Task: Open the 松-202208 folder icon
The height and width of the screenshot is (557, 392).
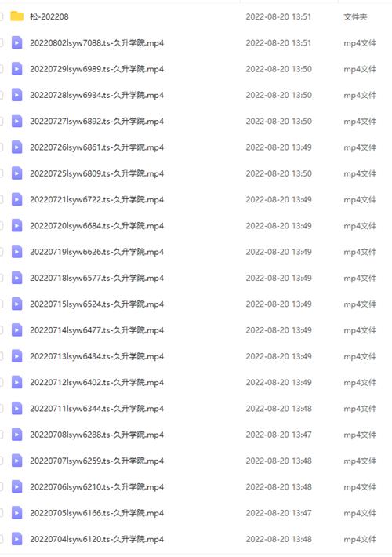Action: (16, 16)
